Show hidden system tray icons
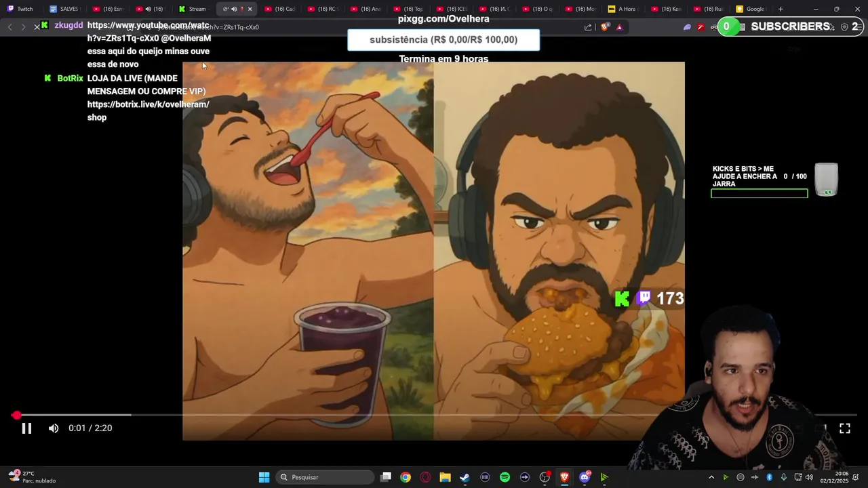 click(x=711, y=477)
